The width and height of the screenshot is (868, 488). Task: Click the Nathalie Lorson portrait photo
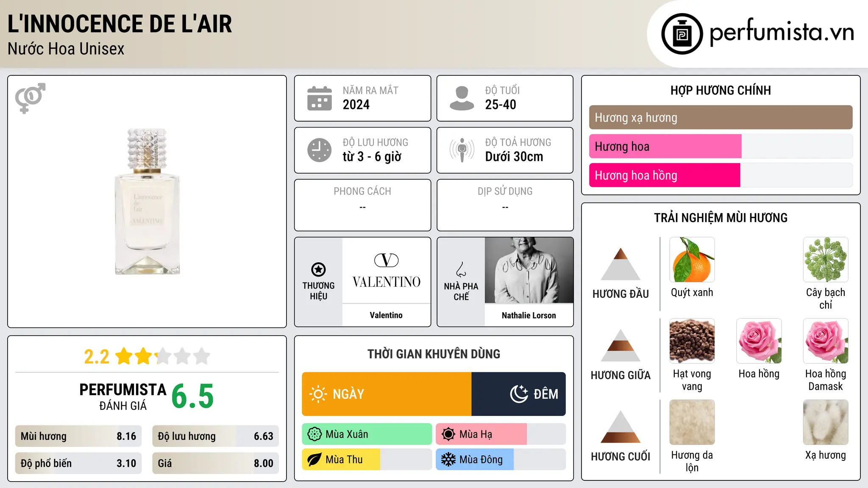(x=529, y=270)
